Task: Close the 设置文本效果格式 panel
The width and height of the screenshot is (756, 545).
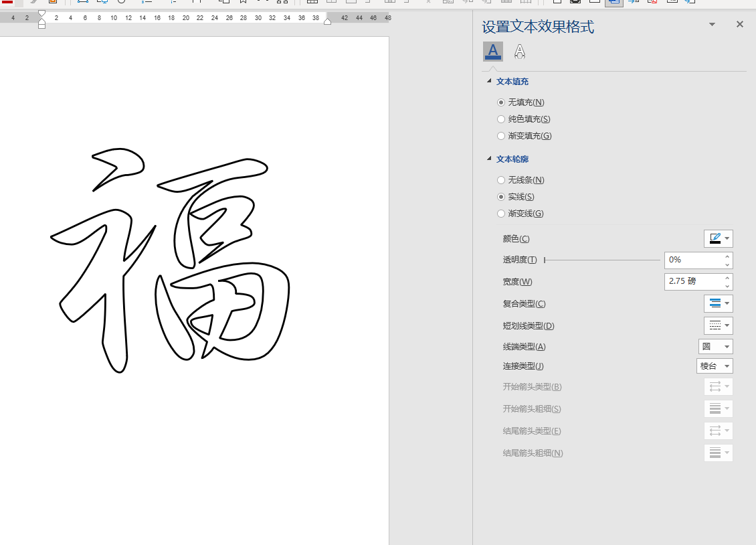Action: point(739,24)
